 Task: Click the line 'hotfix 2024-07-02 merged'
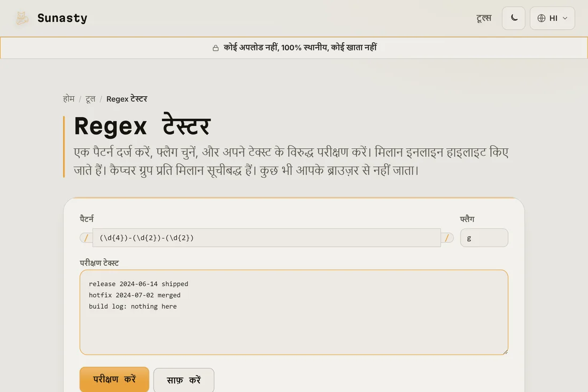pos(135,295)
